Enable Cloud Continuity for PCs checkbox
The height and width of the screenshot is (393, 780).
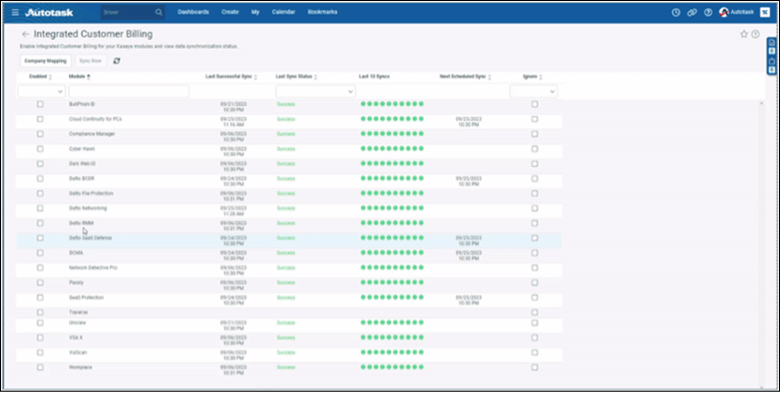pos(40,119)
